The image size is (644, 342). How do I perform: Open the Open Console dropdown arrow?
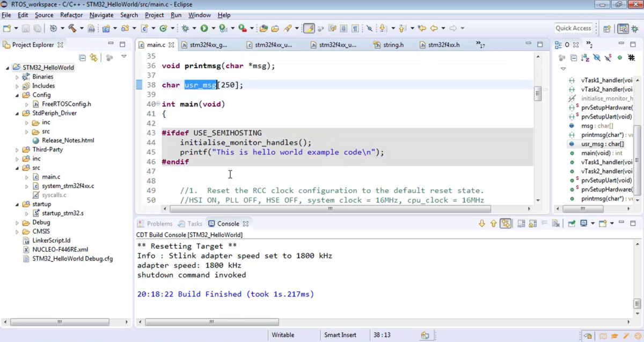coord(612,223)
